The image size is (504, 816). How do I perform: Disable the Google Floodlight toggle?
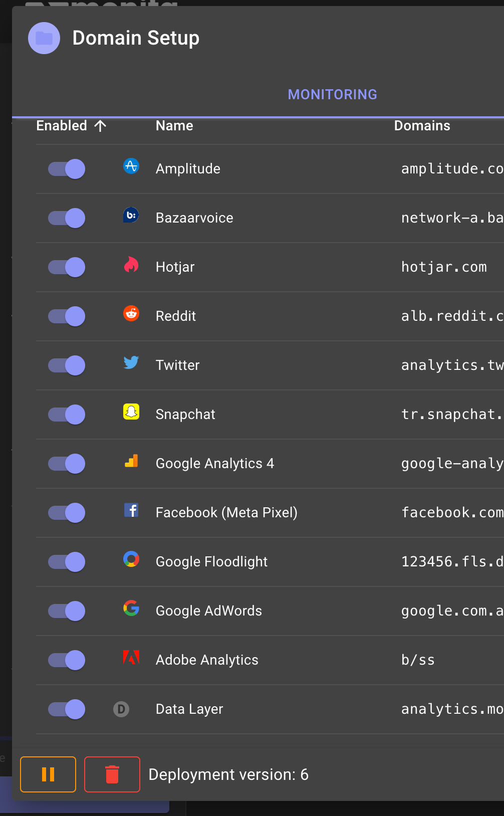tap(67, 562)
